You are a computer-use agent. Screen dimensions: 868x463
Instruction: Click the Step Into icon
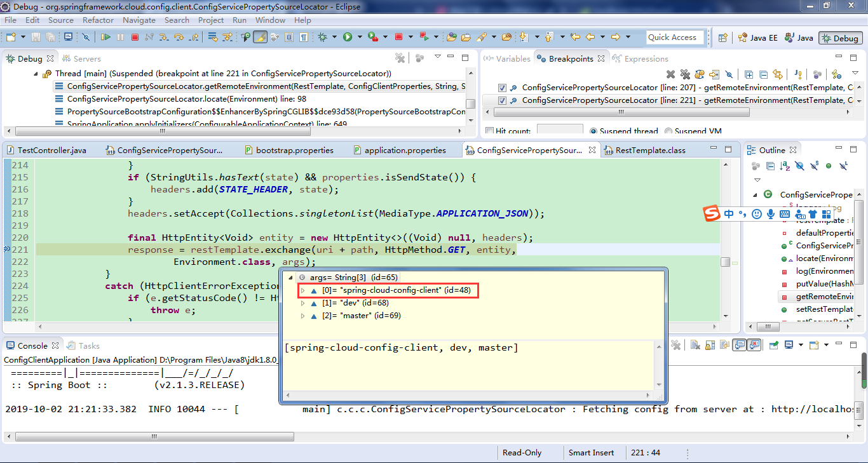pyautogui.click(x=163, y=37)
